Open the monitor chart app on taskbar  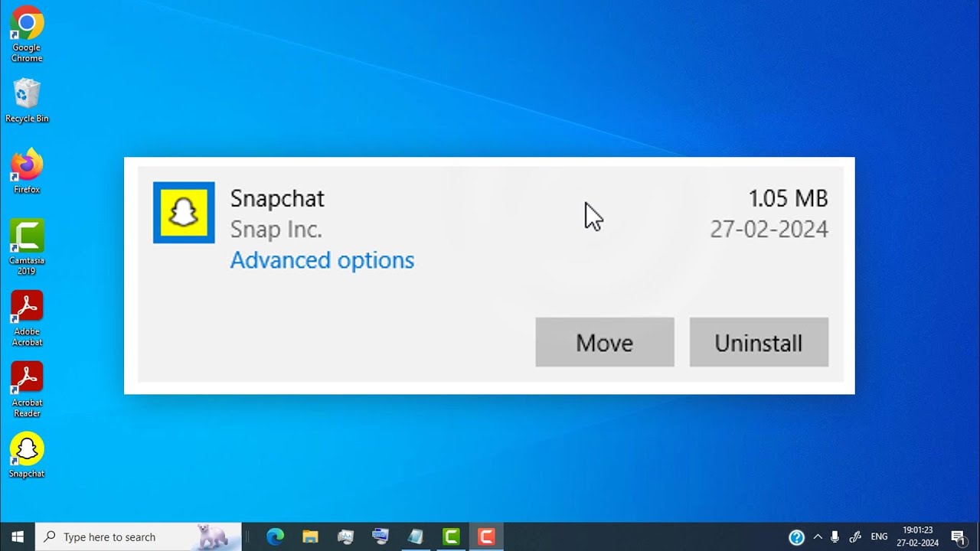tap(345, 536)
